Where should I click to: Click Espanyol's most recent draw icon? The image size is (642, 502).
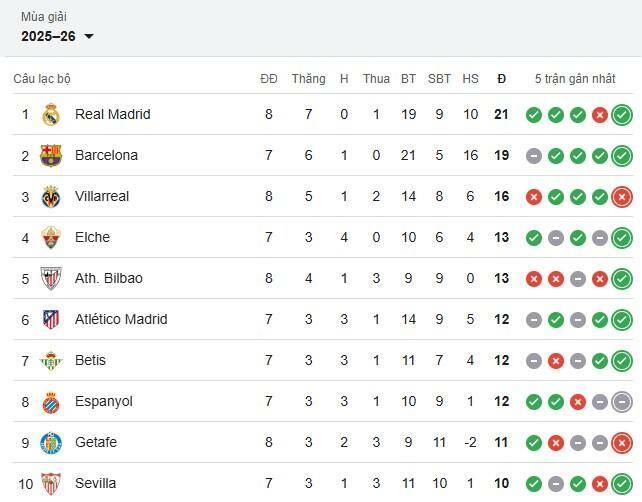click(622, 401)
